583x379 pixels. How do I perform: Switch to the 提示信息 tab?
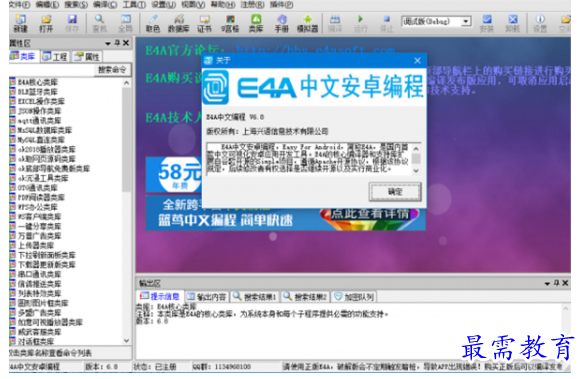coord(160,296)
